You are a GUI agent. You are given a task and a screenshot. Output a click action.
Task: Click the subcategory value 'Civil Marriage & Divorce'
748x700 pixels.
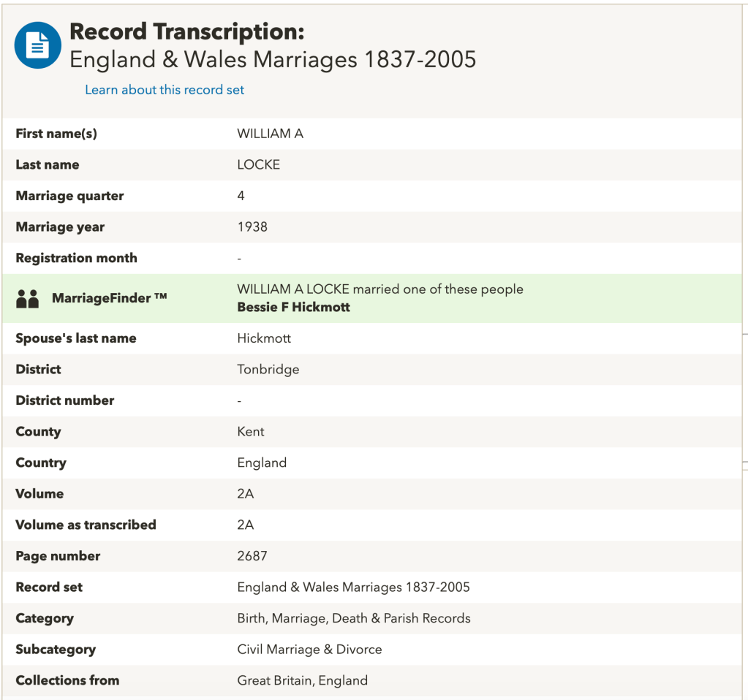[x=309, y=650]
